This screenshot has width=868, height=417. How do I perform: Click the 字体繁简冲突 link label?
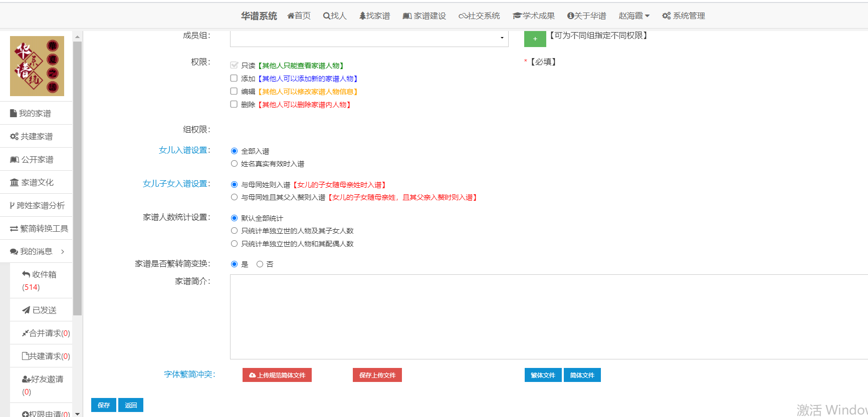(x=189, y=374)
